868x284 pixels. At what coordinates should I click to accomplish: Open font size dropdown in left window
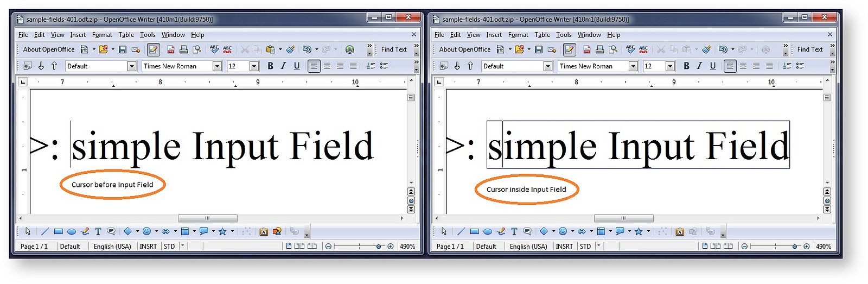pos(254,66)
